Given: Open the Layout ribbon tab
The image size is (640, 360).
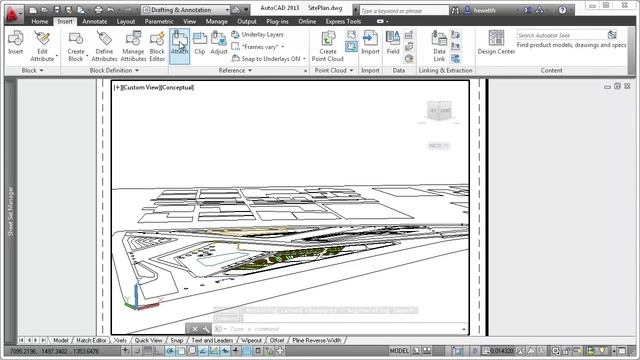Looking at the screenshot, I should (126, 21).
